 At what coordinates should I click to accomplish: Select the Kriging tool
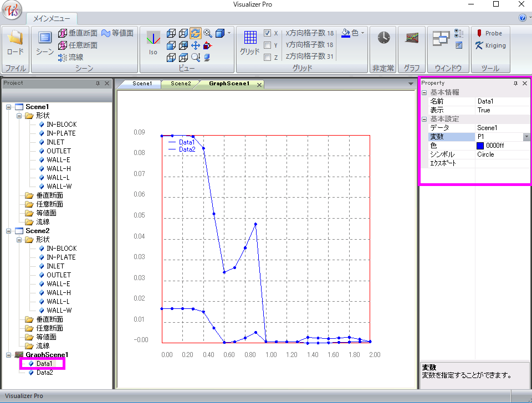pos(490,45)
